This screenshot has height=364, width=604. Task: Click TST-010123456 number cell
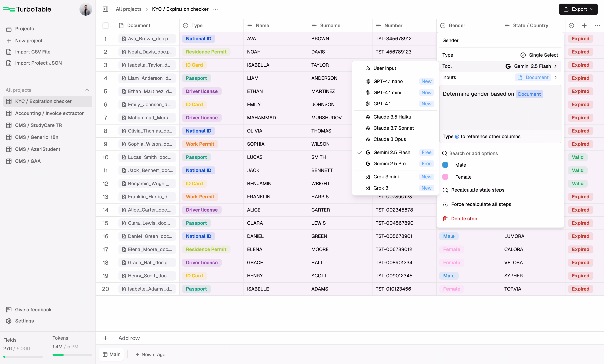[x=404, y=289]
